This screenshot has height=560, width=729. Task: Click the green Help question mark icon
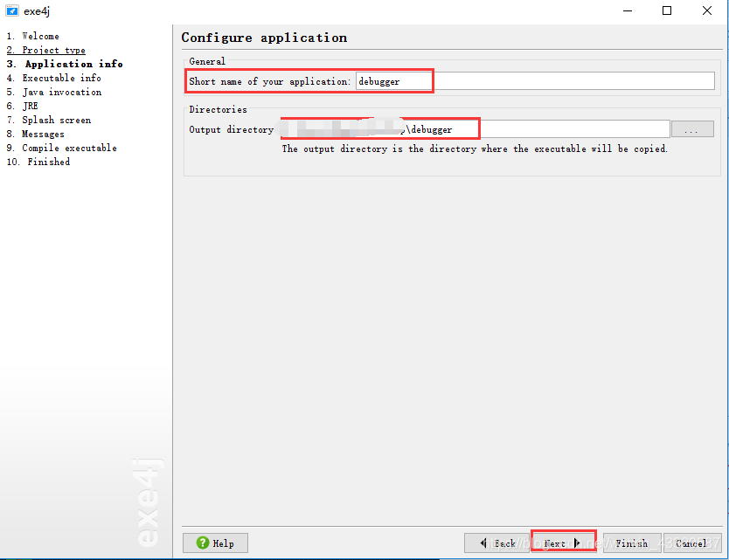(x=203, y=543)
